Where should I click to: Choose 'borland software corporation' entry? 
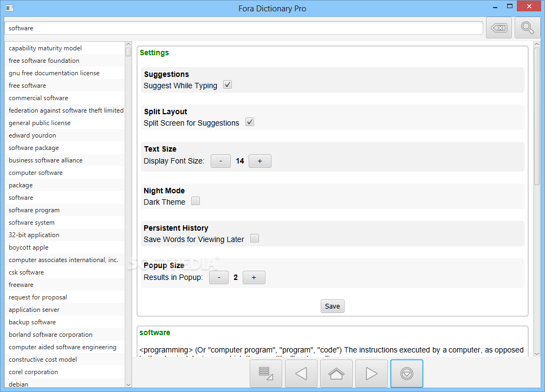tap(64, 335)
